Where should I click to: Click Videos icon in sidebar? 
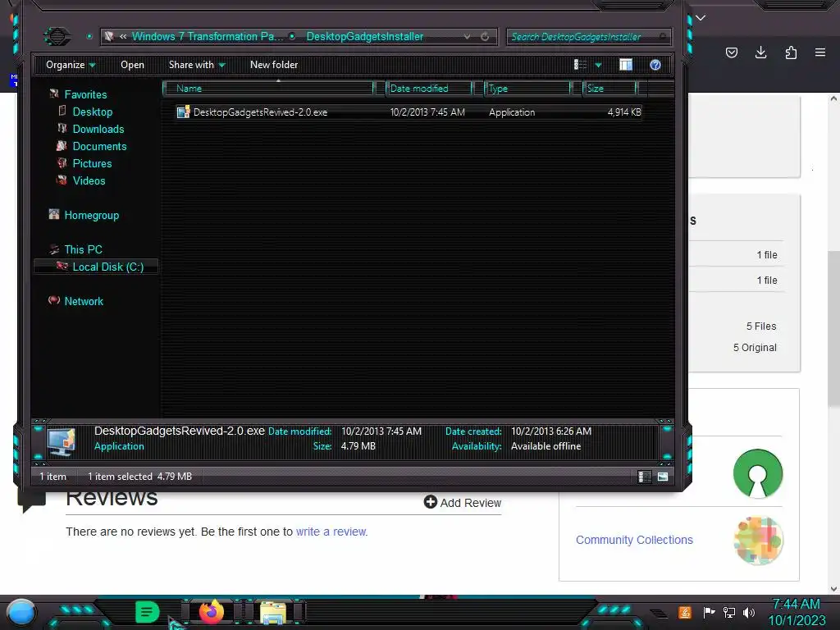(x=62, y=180)
